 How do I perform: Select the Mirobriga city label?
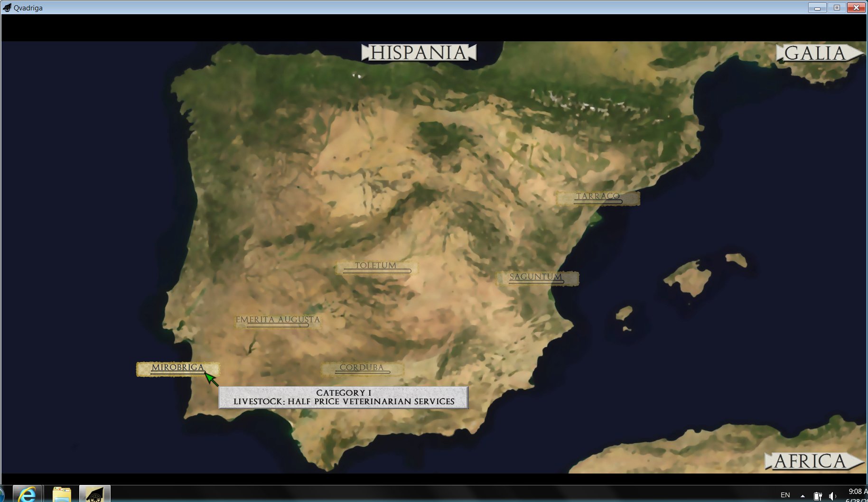[178, 369]
